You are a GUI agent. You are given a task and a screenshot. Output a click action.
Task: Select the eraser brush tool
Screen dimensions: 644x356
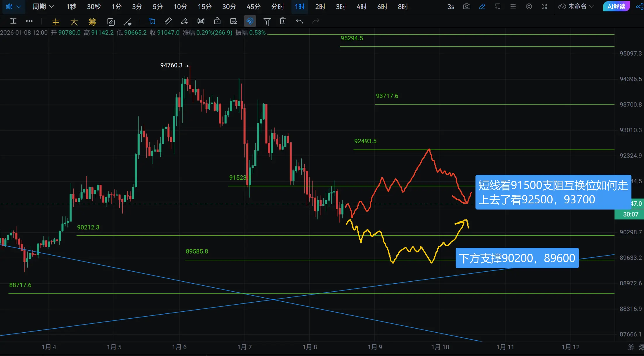pyautogui.click(x=184, y=21)
